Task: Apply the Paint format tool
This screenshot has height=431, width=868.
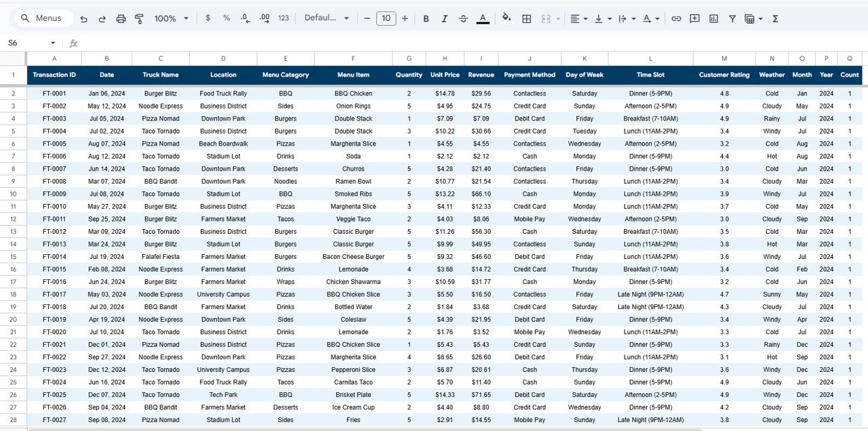Action: coord(139,18)
